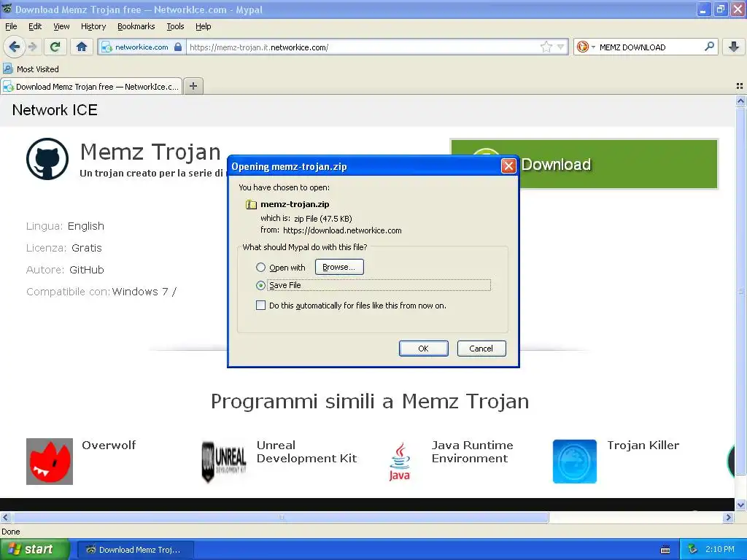747x560 pixels.
Task: Open the Unreal Development Kit link
Action: pos(306,452)
